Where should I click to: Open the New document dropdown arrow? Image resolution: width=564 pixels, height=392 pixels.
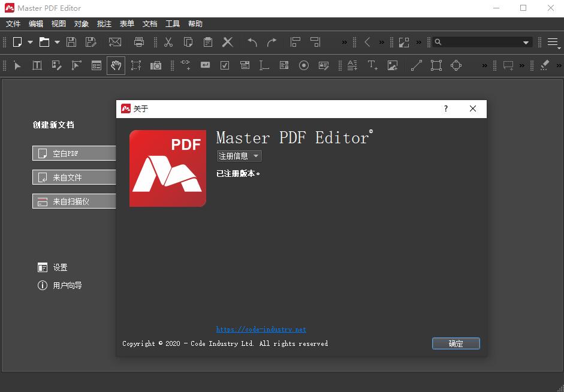[x=30, y=43]
